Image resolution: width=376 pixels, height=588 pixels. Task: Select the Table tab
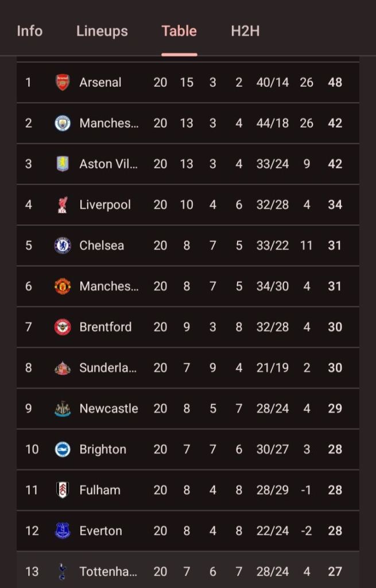coord(179,31)
